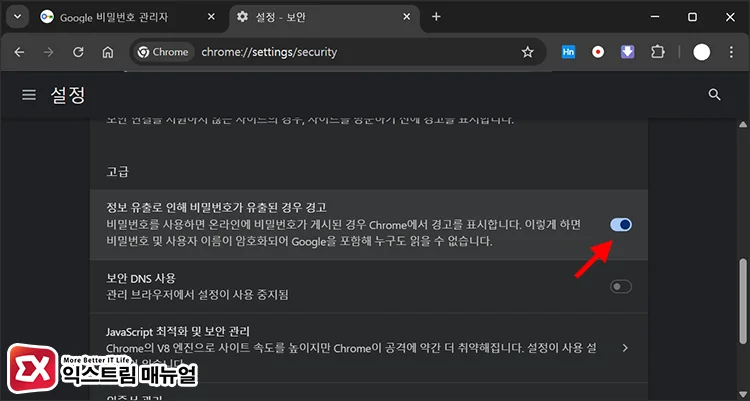Switch to Google 비밀번호 관리자 tab
750x401 pixels.
(128, 17)
